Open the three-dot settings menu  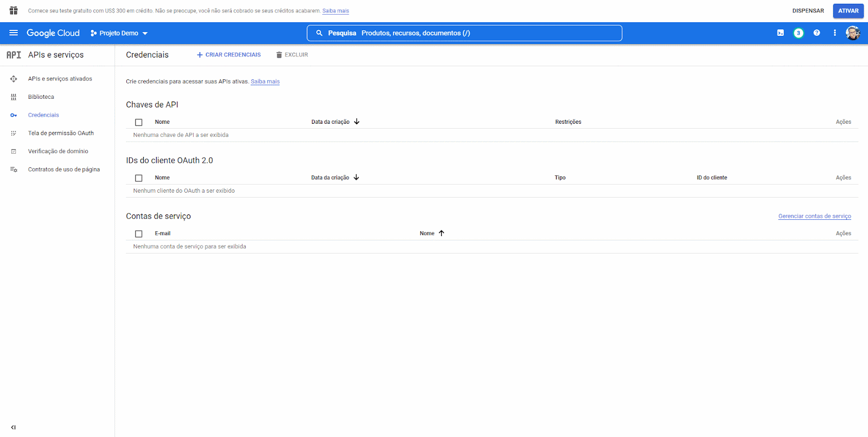pos(834,33)
